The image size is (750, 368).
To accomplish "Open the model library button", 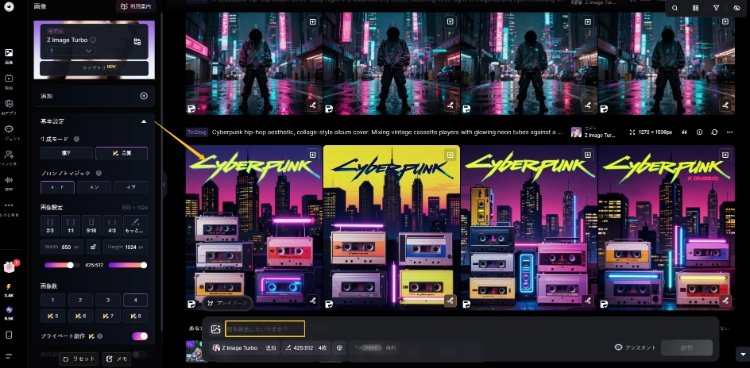I will click(94, 68).
